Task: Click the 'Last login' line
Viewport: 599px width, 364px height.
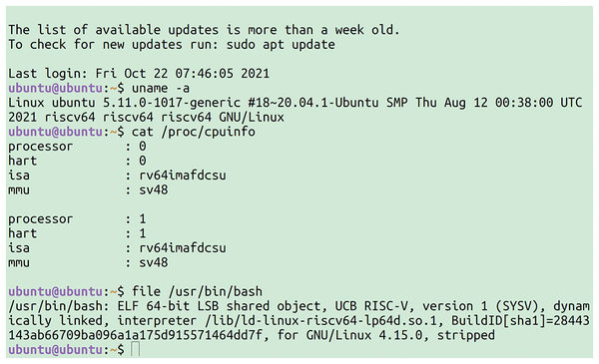Action: click(x=139, y=73)
